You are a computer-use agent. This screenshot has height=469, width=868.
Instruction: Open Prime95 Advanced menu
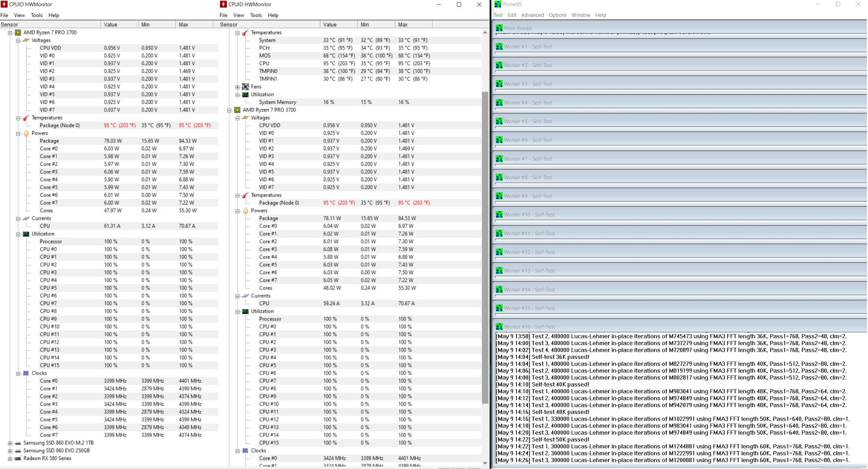point(532,15)
